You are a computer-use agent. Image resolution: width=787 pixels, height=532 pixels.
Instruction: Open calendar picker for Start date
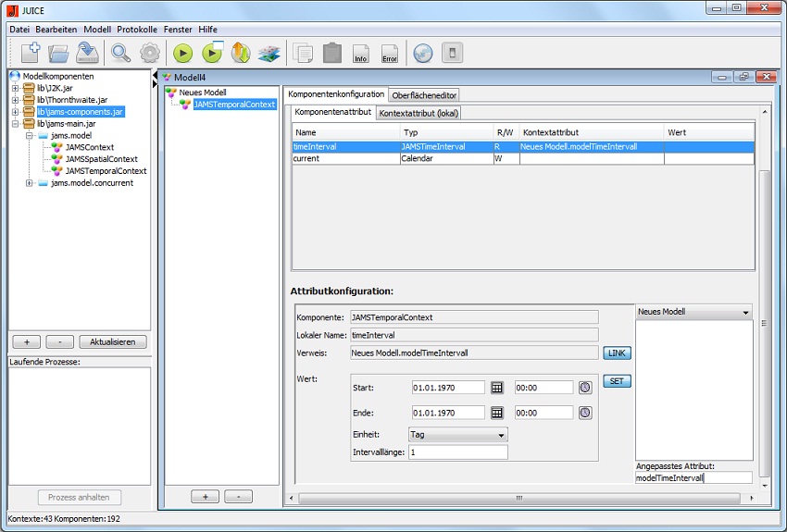(x=496, y=388)
